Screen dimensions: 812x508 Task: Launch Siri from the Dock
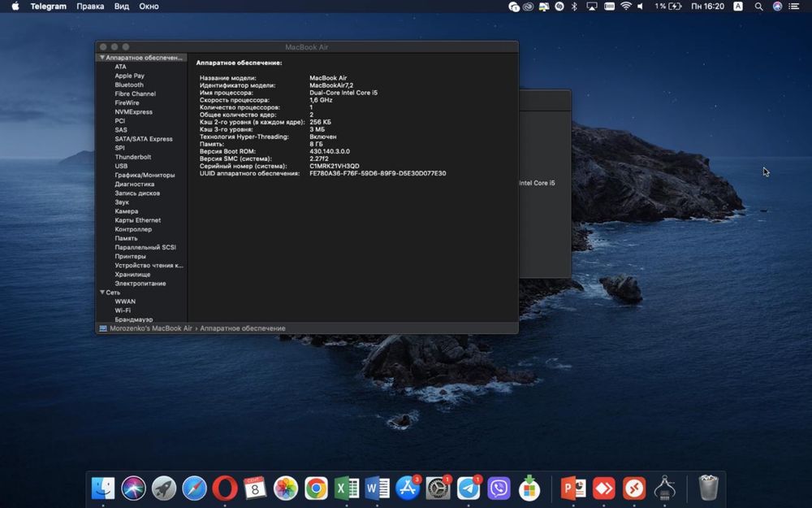(x=134, y=488)
